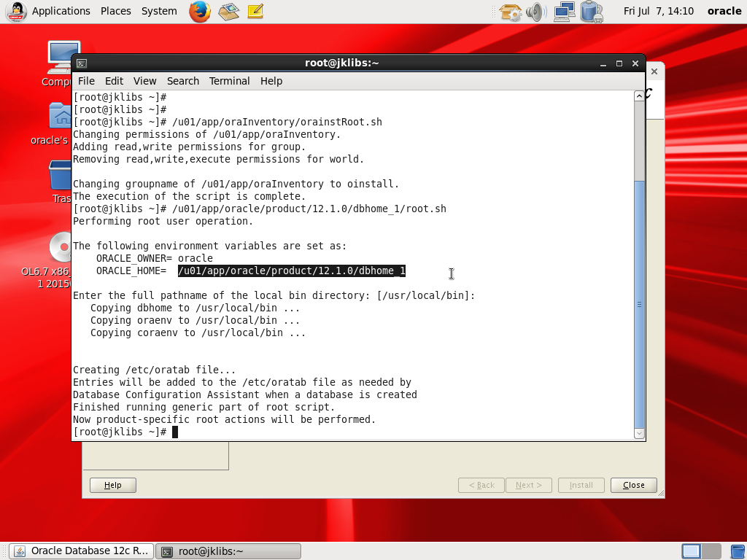
Task: Click the disabled Install button
Action: pyautogui.click(x=581, y=485)
